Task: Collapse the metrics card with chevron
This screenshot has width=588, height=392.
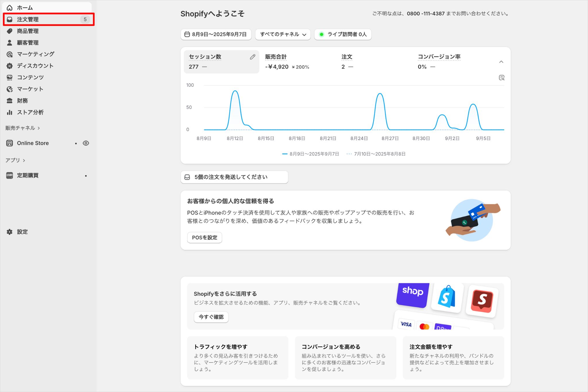Action: click(501, 62)
